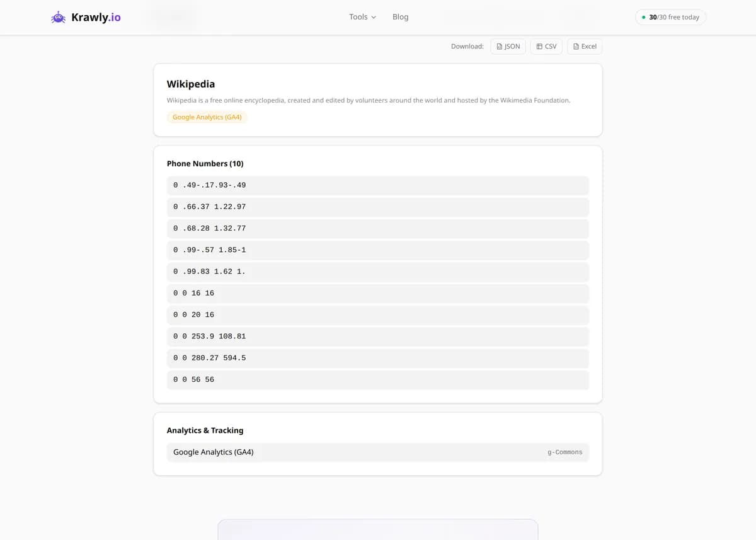
Task: Select phone row 0 0 20 16
Action: point(378,314)
